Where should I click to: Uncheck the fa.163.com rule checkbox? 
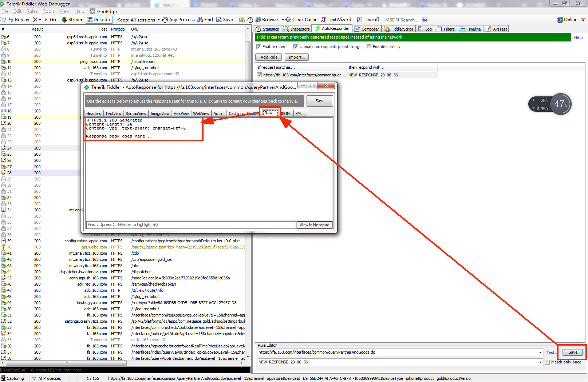tap(260, 75)
